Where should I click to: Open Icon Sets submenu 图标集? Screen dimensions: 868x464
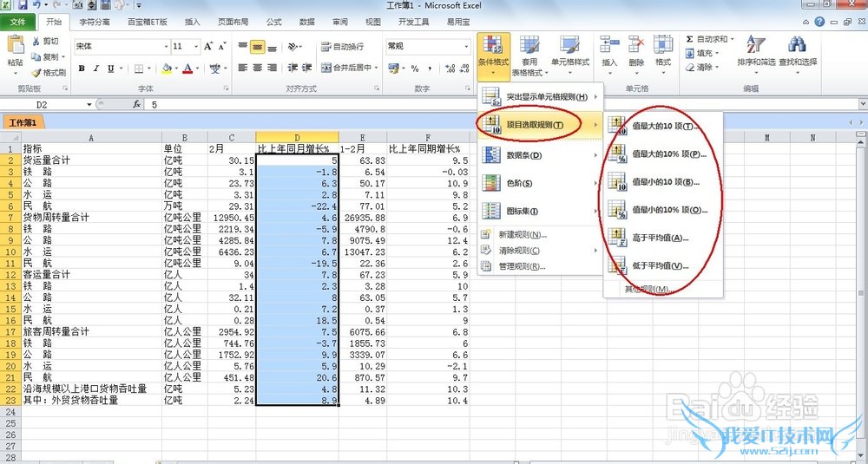(x=540, y=211)
